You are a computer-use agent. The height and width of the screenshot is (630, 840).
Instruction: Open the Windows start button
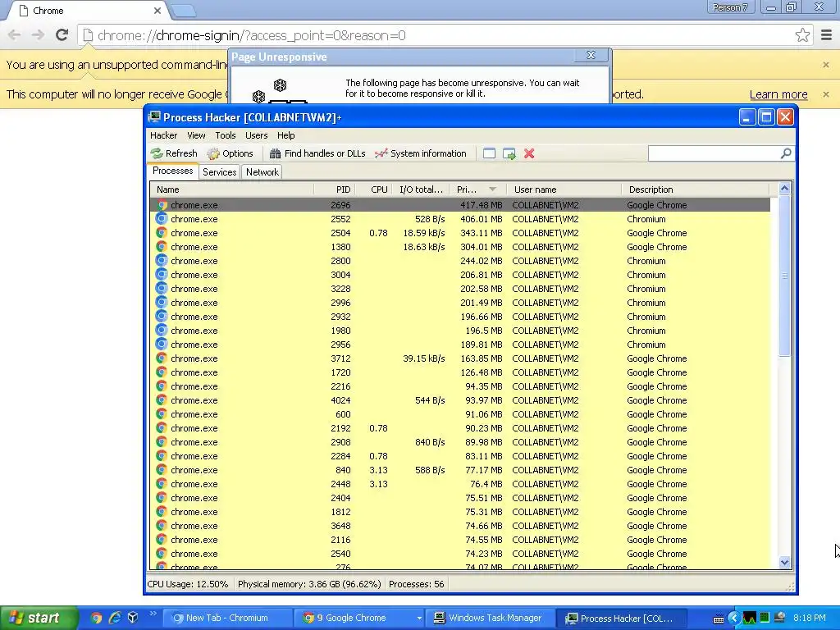[x=39, y=618]
